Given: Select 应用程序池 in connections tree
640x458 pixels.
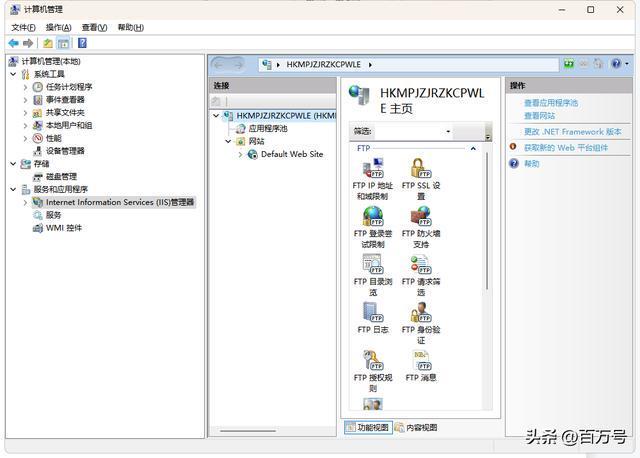Looking at the screenshot, I should (267, 129).
